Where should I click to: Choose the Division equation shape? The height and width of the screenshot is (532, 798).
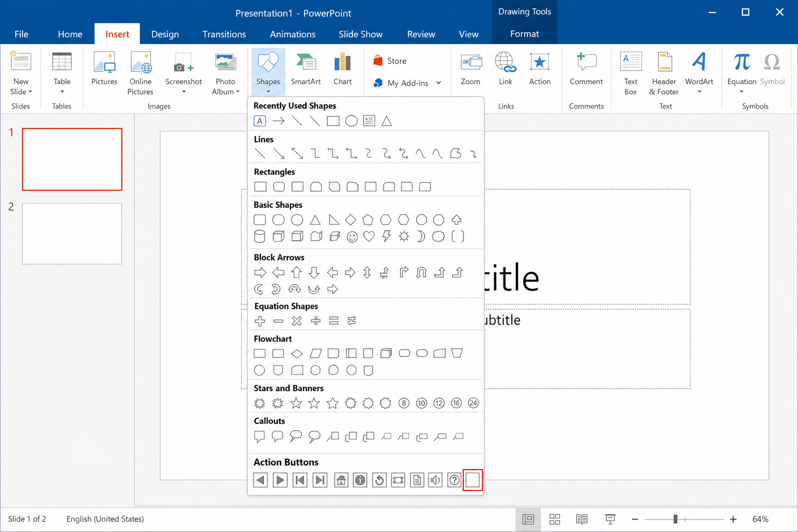pyautogui.click(x=315, y=321)
